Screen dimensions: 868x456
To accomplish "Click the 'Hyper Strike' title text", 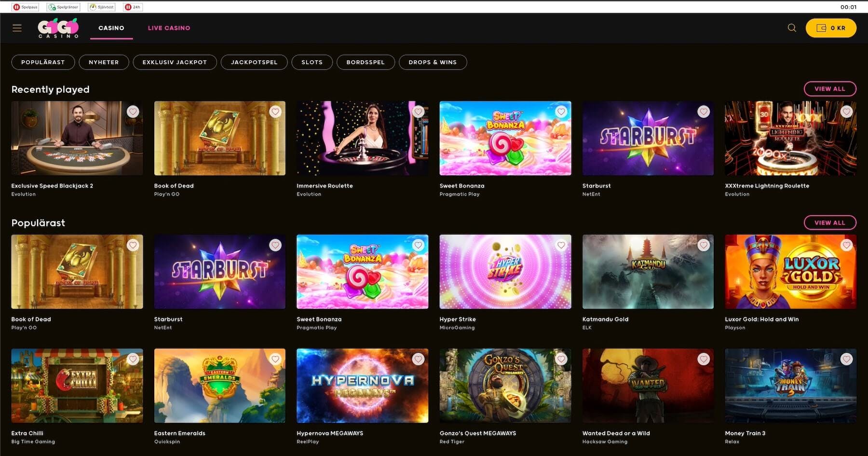I will [x=458, y=319].
